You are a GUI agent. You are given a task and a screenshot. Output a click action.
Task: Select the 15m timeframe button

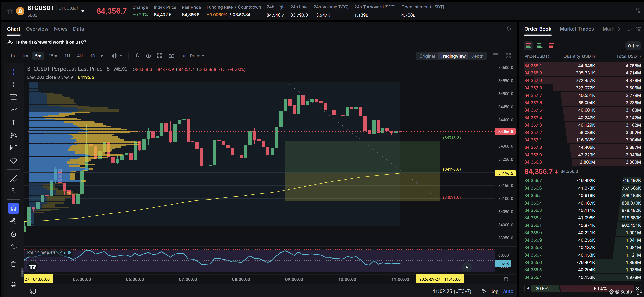(53, 56)
